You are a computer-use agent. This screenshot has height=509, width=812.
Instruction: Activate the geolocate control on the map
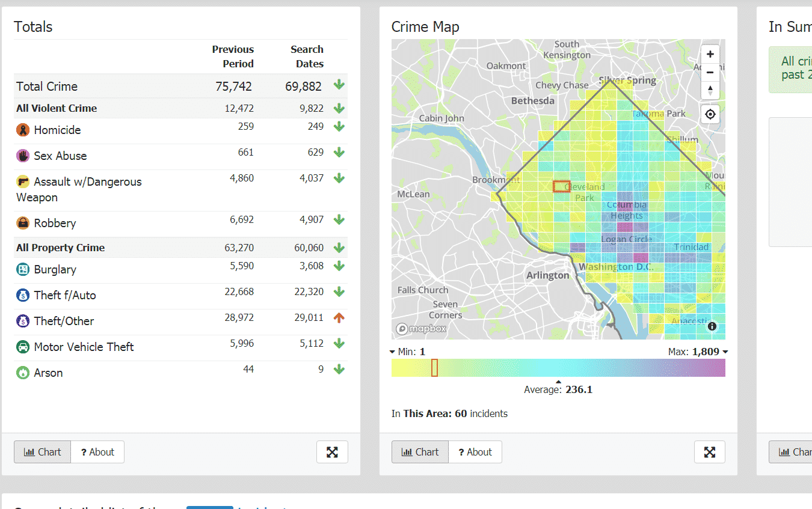pyautogui.click(x=710, y=114)
